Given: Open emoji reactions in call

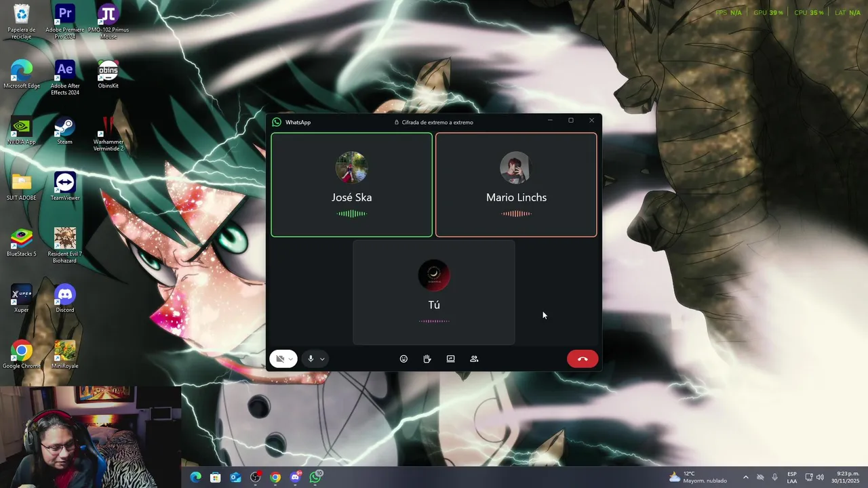Looking at the screenshot, I should 403,359.
